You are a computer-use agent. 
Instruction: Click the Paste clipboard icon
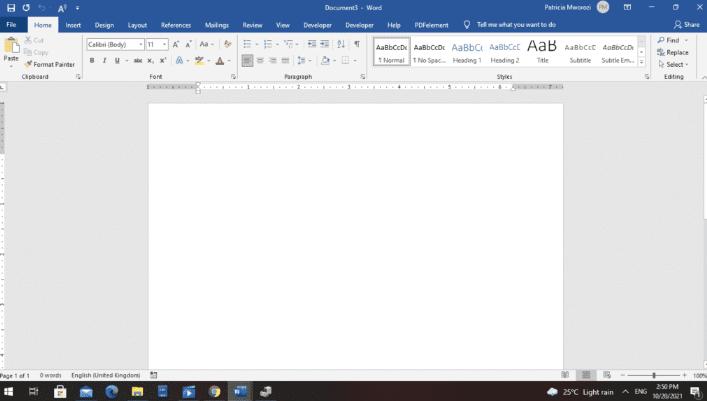click(x=11, y=46)
